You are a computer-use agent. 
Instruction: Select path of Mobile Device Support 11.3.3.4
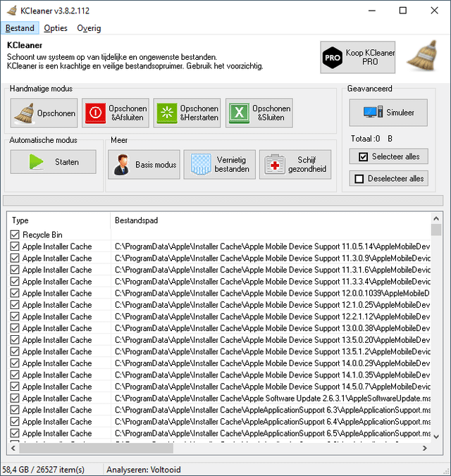click(x=272, y=282)
